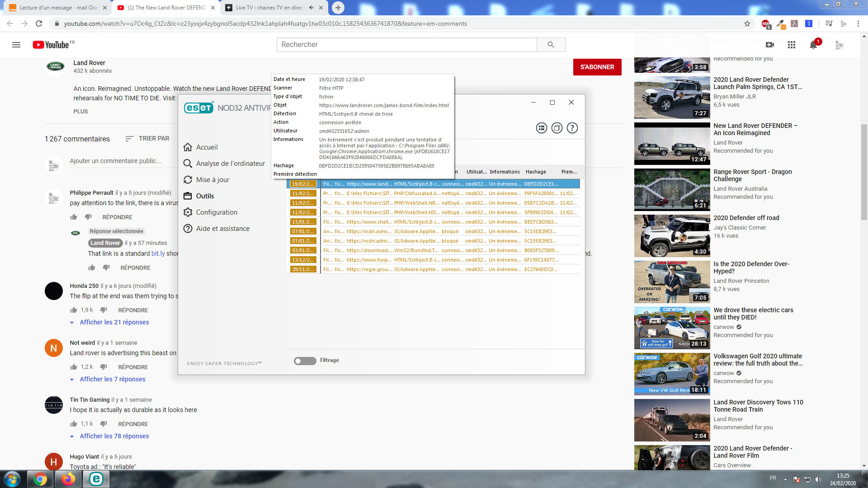Screen dimensions: 868x488
Task: Toggle the Filtrage switch in ESET
Action: (305, 361)
